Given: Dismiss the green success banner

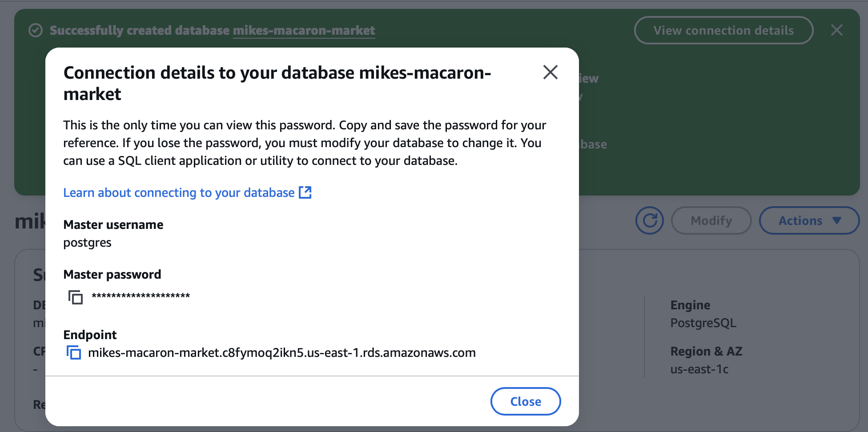Looking at the screenshot, I should click(x=836, y=30).
